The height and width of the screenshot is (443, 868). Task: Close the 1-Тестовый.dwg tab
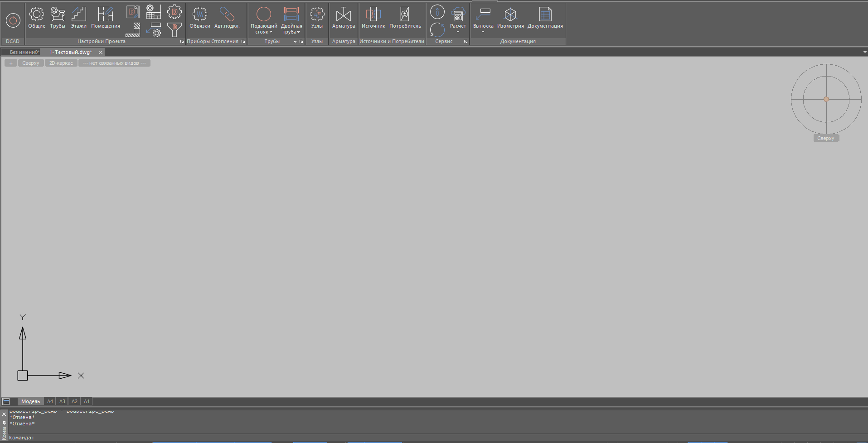(101, 52)
